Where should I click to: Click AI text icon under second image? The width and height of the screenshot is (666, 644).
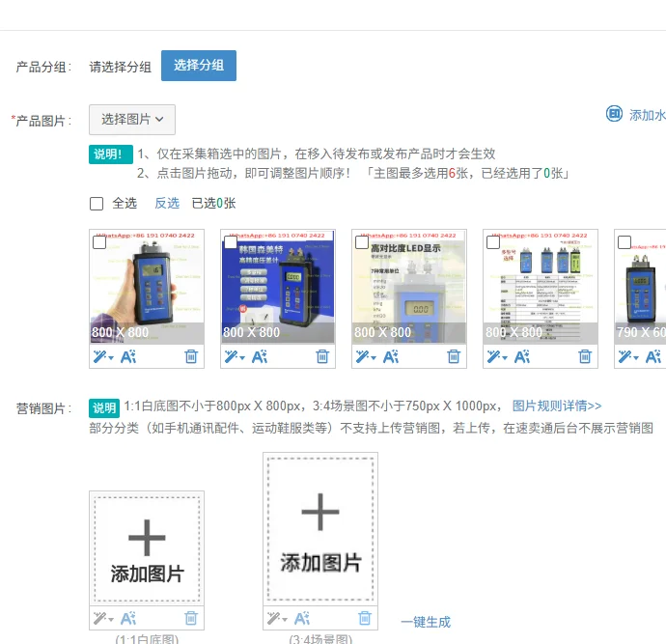(x=260, y=356)
